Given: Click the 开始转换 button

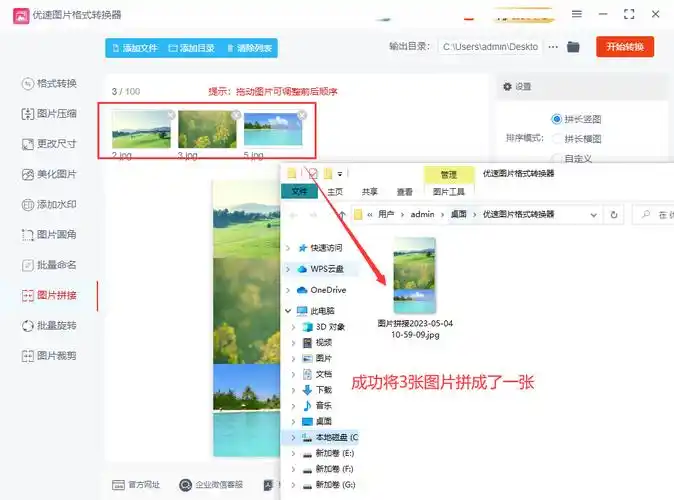Looking at the screenshot, I should (x=624, y=47).
